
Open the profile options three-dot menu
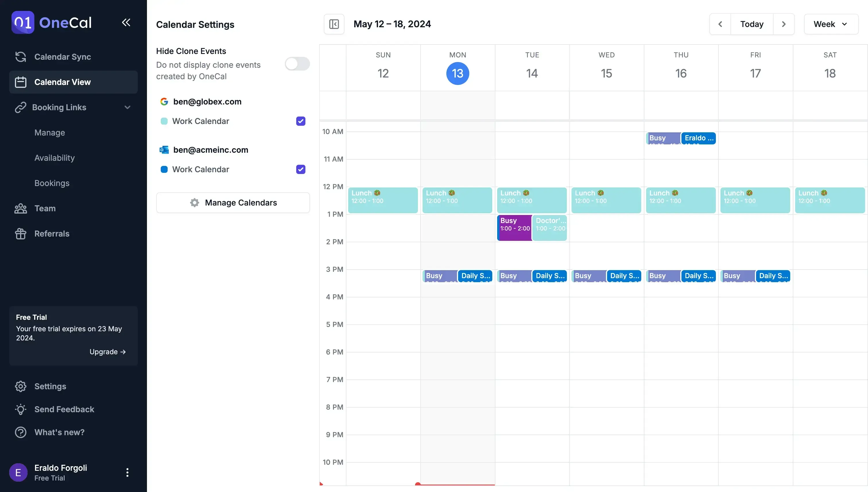point(127,472)
